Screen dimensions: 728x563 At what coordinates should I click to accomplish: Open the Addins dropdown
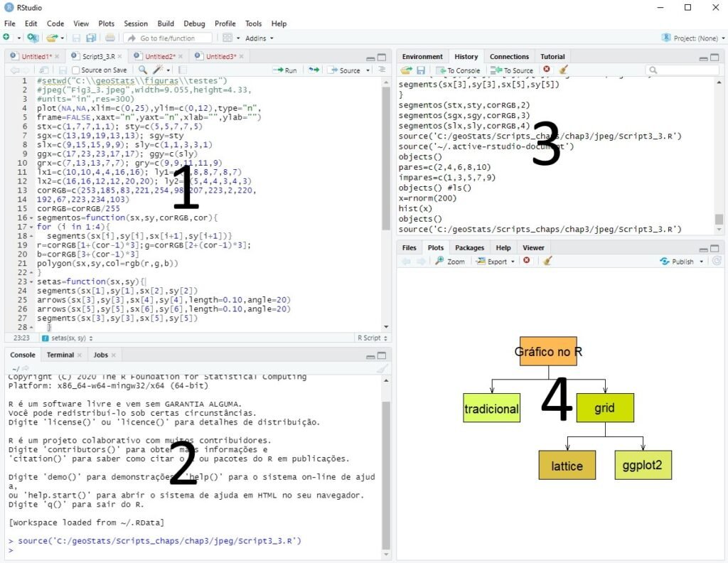click(x=256, y=38)
